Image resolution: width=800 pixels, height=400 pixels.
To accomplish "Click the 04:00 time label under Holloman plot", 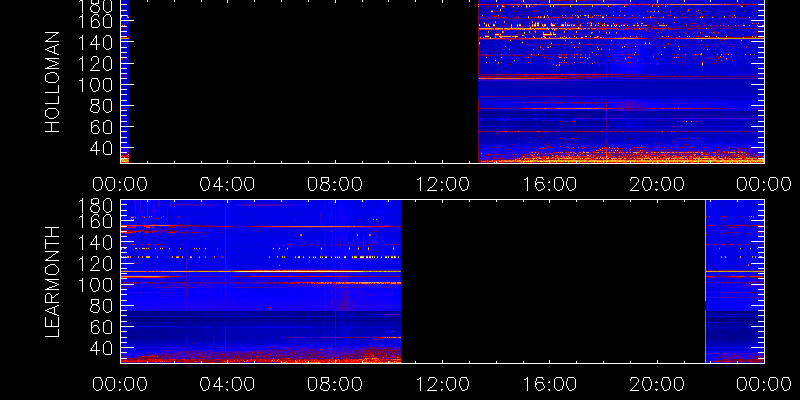I will pyautogui.click(x=227, y=184).
